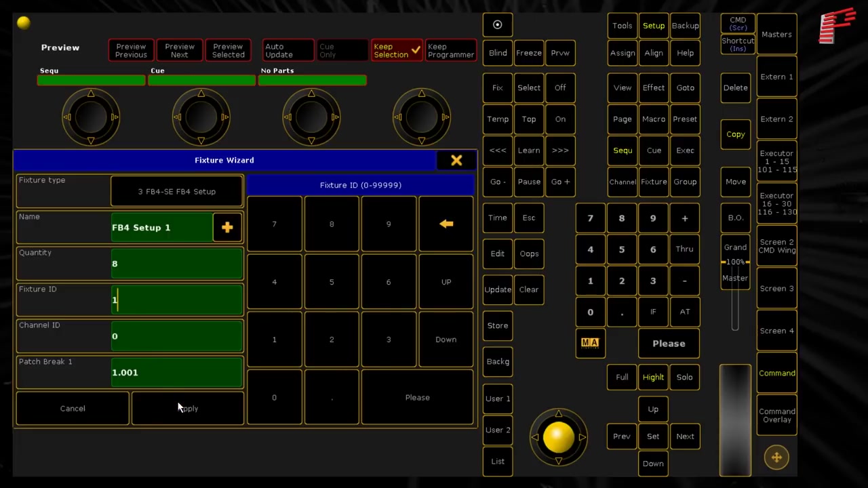Click the Cue encoder knob

click(x=201, y=117)
